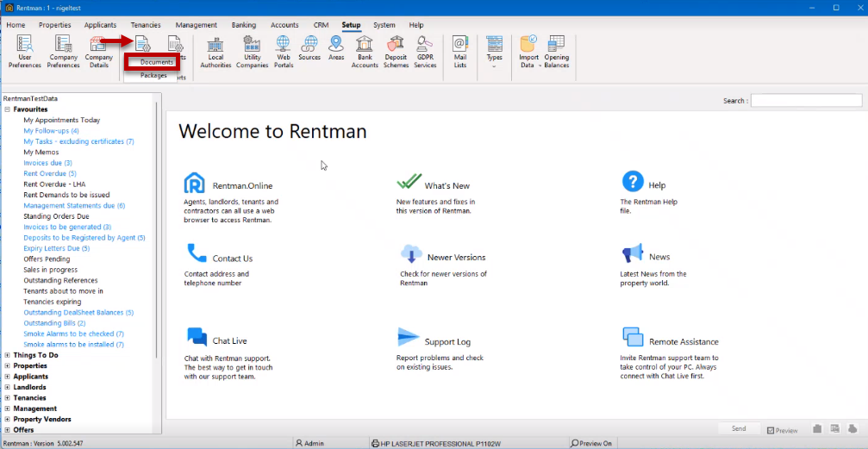Open Management Statements due (6)
This screenshot has height=449, width=868.
(x=74, y=205)
